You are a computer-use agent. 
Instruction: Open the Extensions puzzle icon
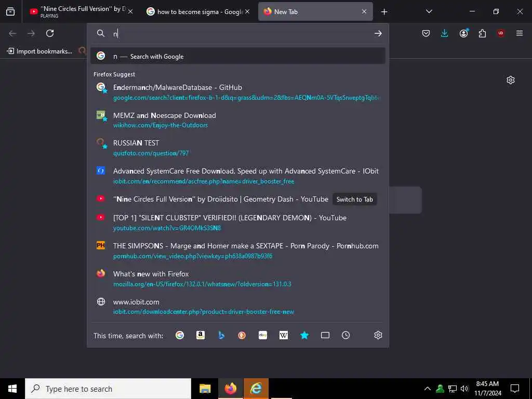(x=482, y=33)
